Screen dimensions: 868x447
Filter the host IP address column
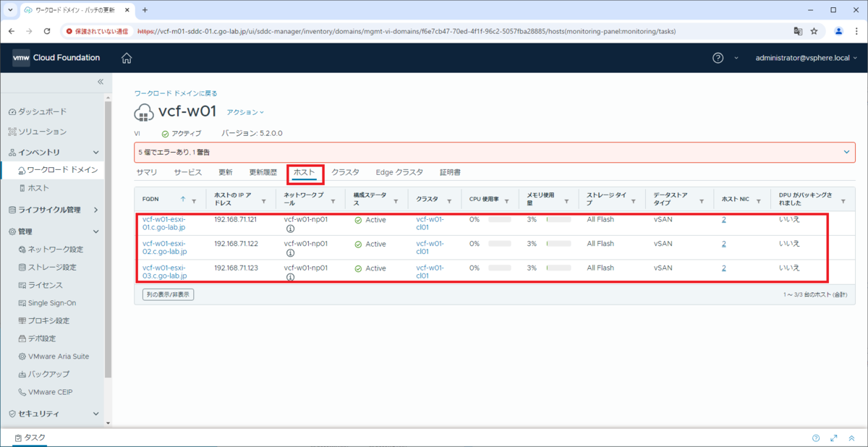point(265,202)
